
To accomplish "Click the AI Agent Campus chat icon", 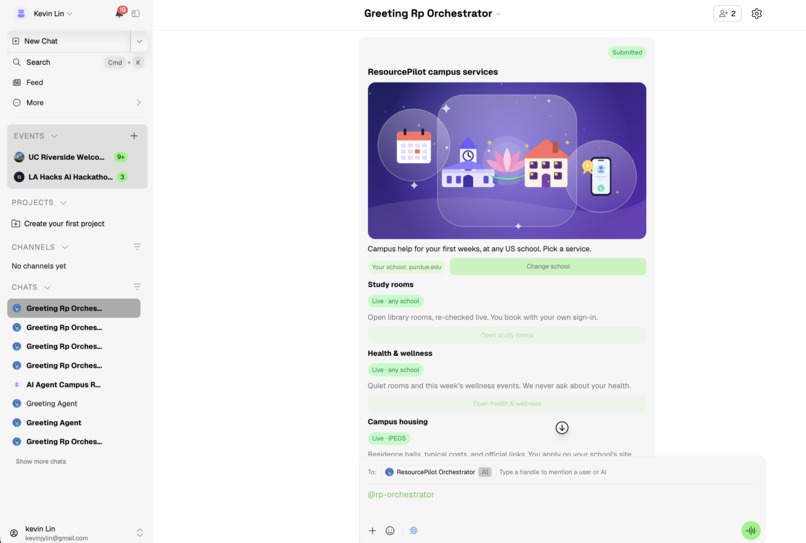I will [x=16, y=384].
